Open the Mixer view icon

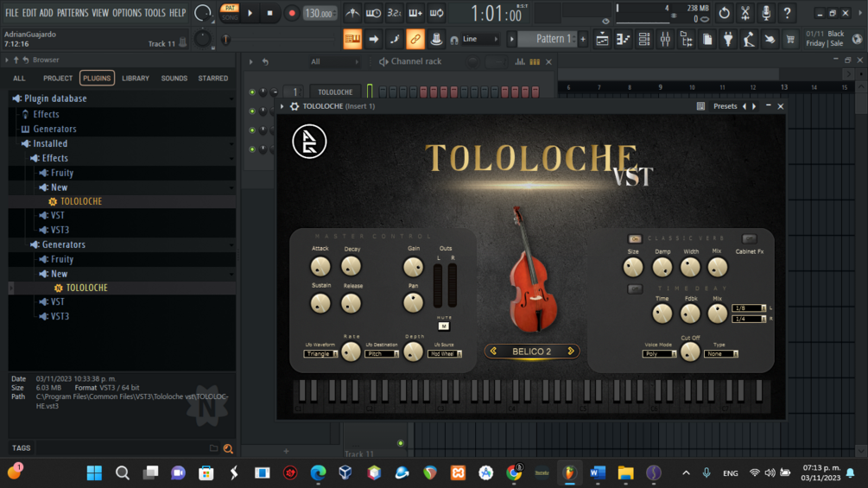point(665,39)
